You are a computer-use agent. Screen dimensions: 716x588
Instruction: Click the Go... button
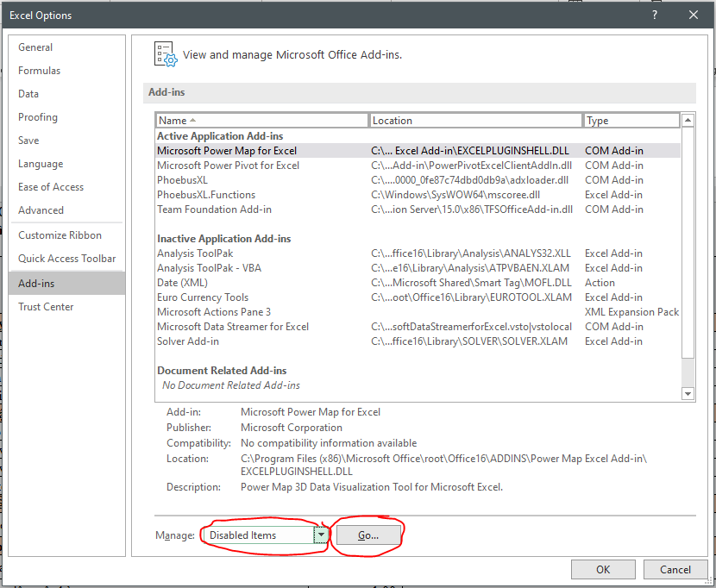[x=368, y=535]
